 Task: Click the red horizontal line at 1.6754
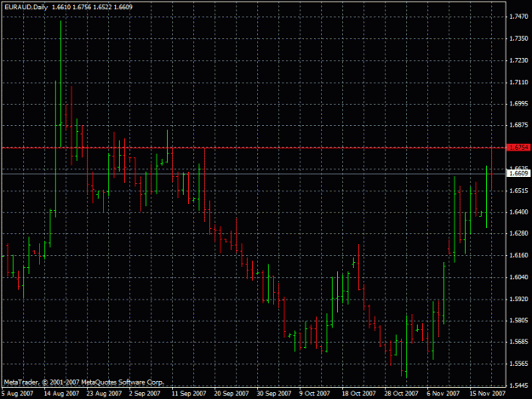(254, 148)
